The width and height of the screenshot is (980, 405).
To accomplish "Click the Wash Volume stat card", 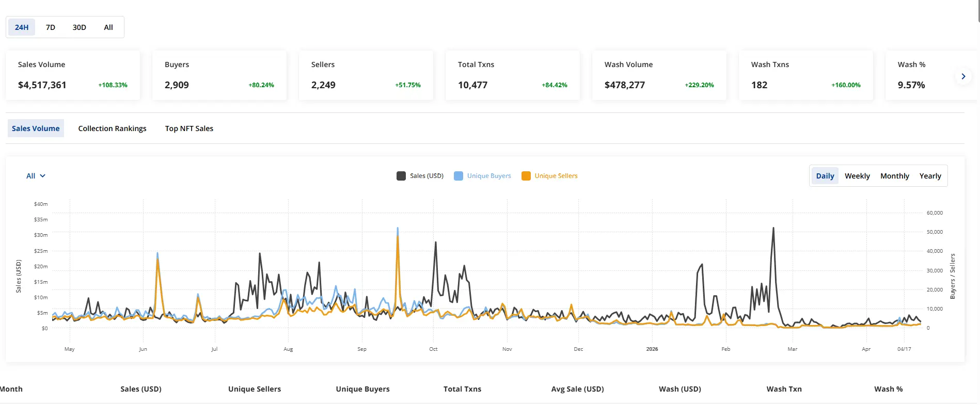I will click(659, 75).
